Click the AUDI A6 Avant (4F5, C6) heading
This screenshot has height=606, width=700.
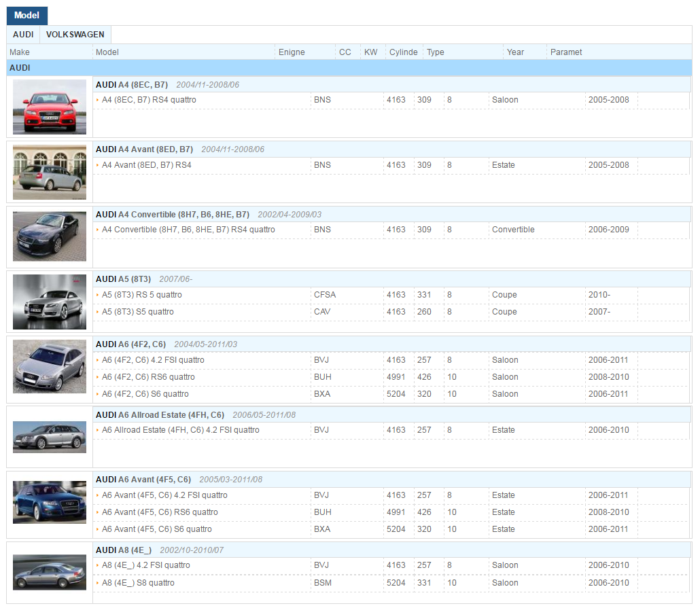pos(143,480)
